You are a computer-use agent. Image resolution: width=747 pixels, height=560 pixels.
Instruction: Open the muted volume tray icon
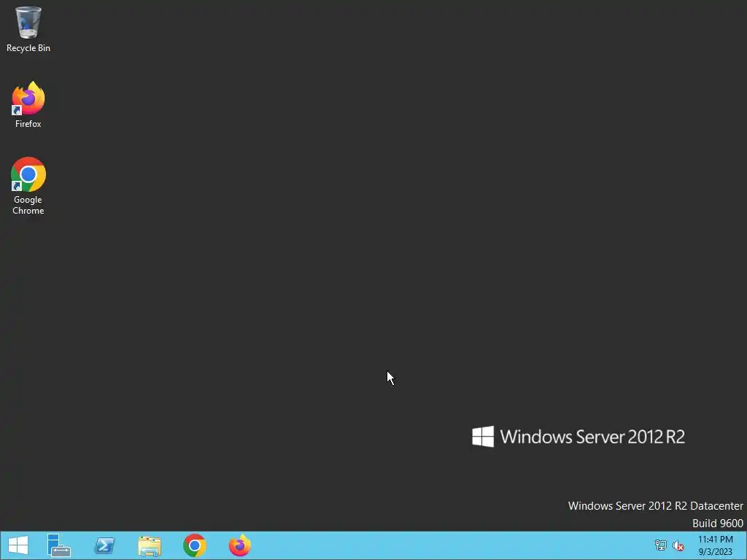[x=678, y=545]
